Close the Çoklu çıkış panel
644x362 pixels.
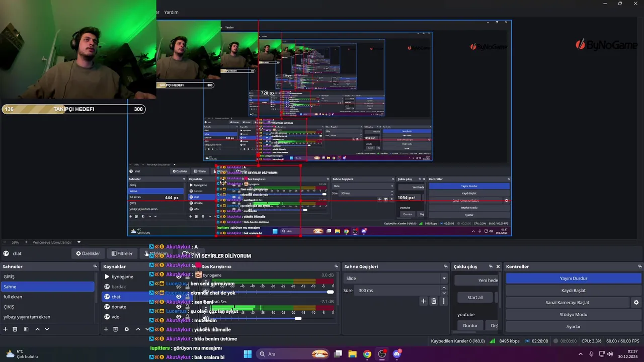(498, 266)
